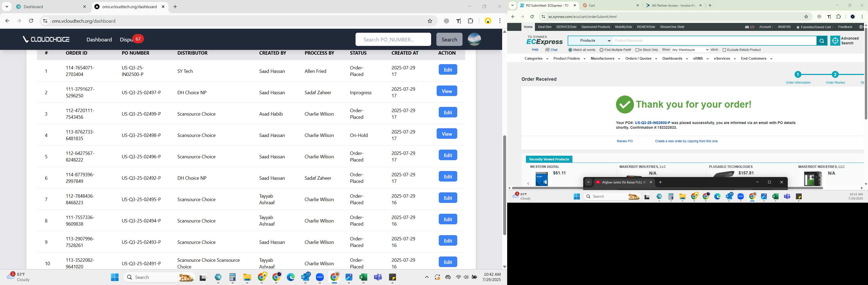Open the Any Warehouse dropdown
This screenshot has height=285, width=868.
coord(690,50)
